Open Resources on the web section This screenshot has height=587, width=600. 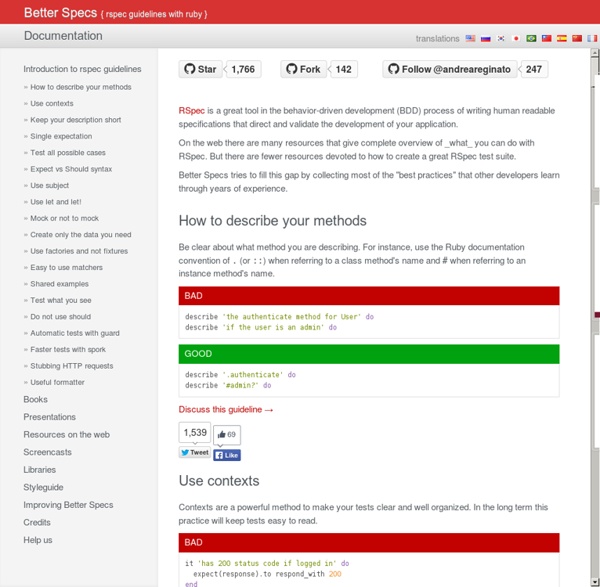[x=67, y=435]
